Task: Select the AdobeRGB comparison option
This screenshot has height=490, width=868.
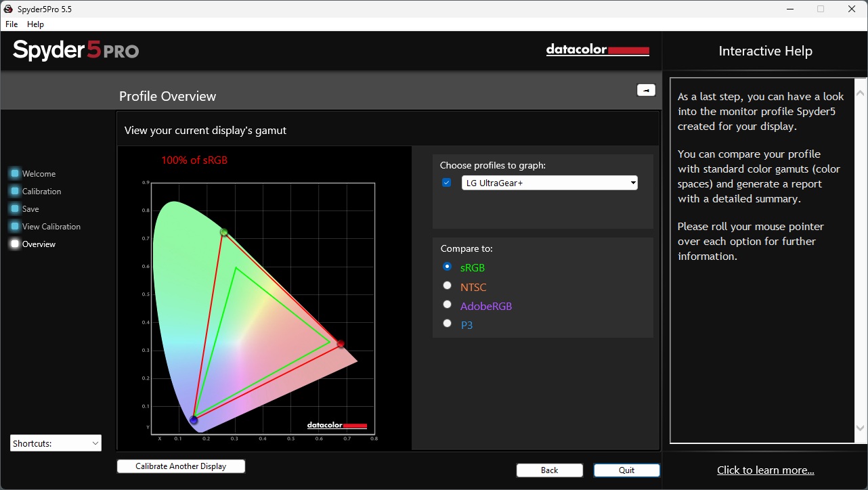Action: pyautogui.click(x=447, y=305)
